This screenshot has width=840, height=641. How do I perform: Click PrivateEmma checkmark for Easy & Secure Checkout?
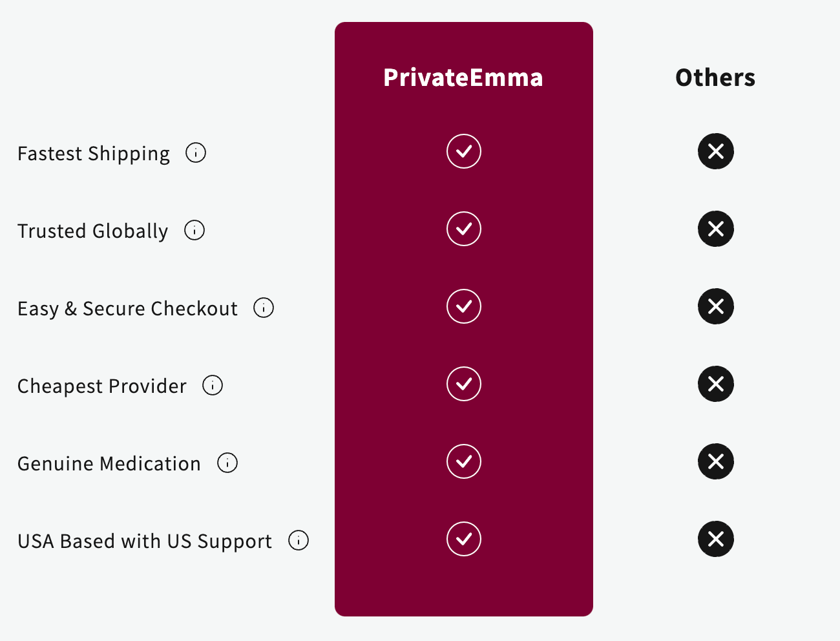point(464,306)
